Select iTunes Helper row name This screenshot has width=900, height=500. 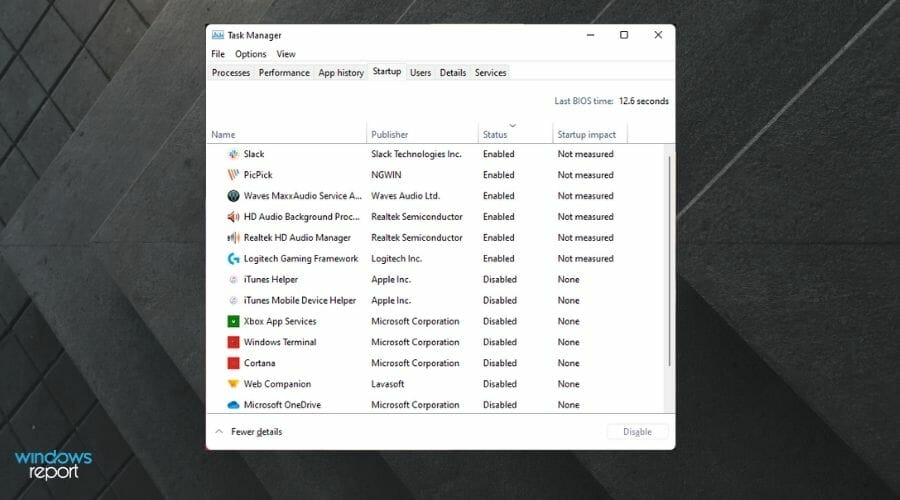pyautogui.click(x=270, y=280)
